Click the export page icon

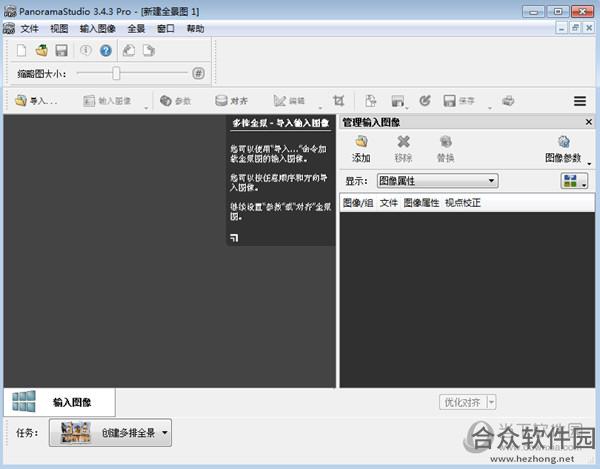(370, 101)
